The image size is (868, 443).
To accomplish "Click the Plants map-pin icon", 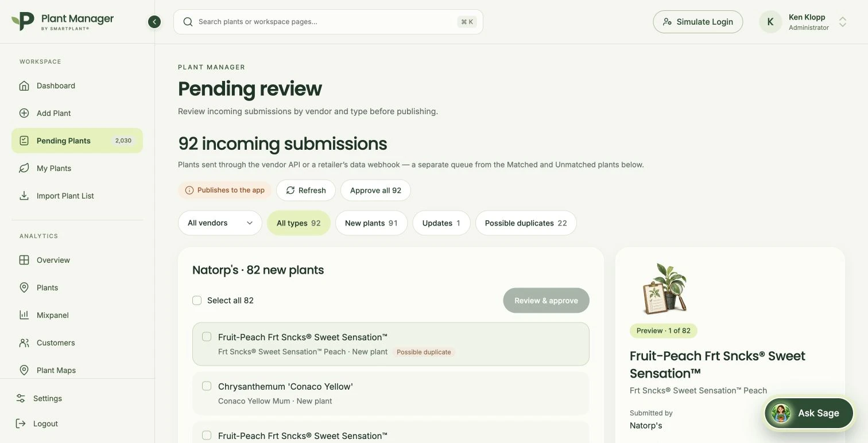I will (x=24, y=287).
